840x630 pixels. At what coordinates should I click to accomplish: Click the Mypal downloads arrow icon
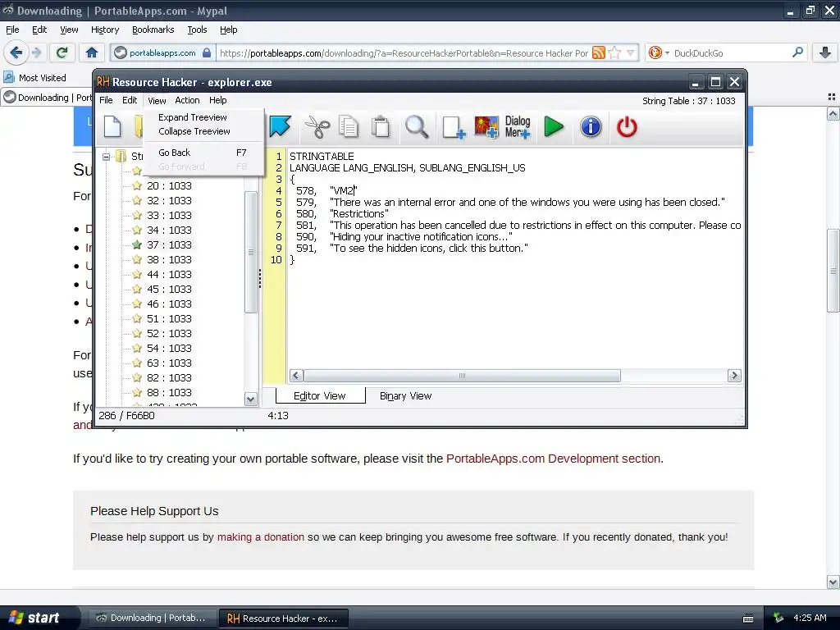pos(825,52)
